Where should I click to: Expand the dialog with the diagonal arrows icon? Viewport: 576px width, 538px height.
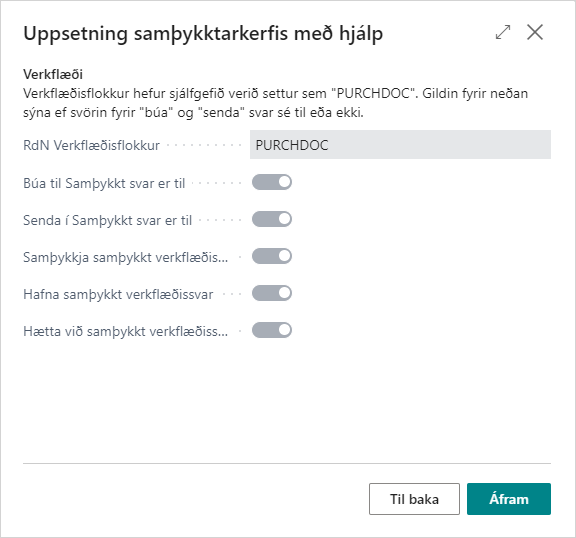503,32
